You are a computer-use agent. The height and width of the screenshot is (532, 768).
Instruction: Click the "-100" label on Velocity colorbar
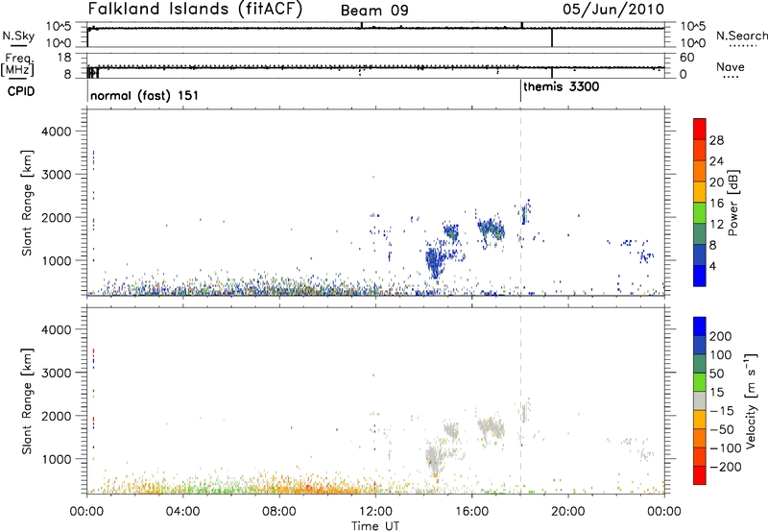[725, 448]
